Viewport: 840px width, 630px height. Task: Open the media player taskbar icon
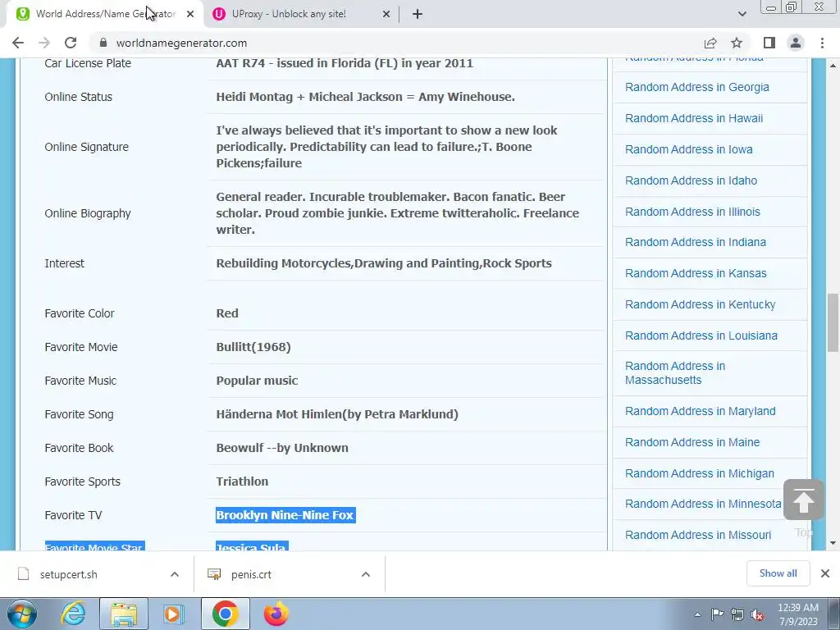174,614
